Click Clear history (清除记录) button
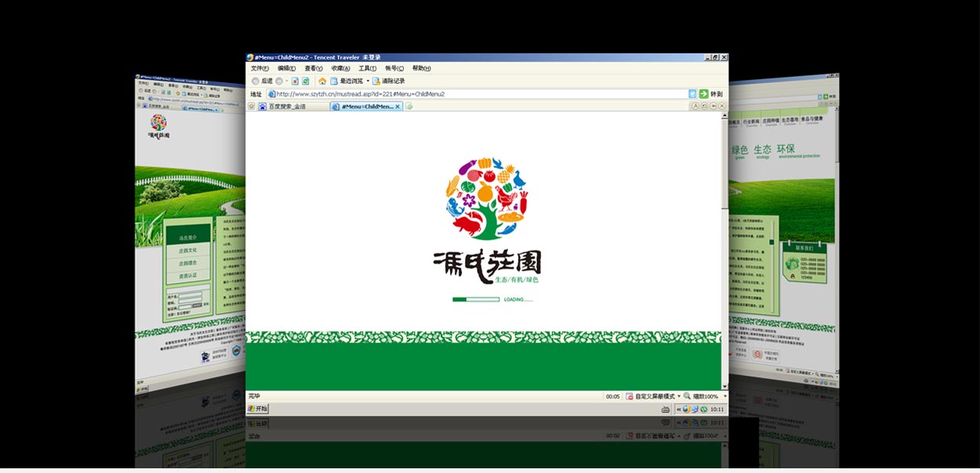The height and width of the screenshot is (473, 980). click(x=389, y=81)
